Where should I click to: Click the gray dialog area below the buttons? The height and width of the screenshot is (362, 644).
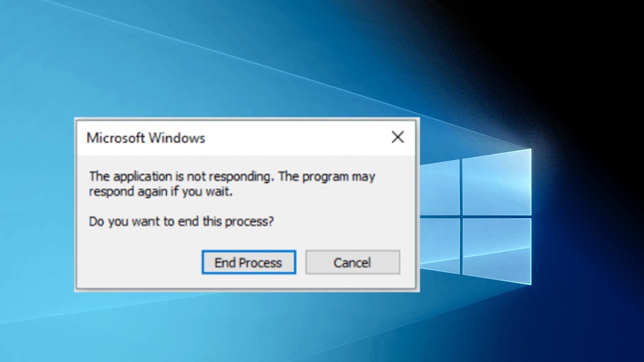click(247, 282)
